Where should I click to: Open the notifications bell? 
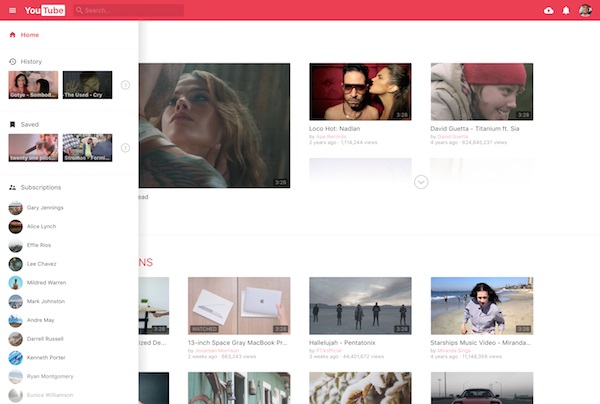pyautogui.click(x=566, y=10)
